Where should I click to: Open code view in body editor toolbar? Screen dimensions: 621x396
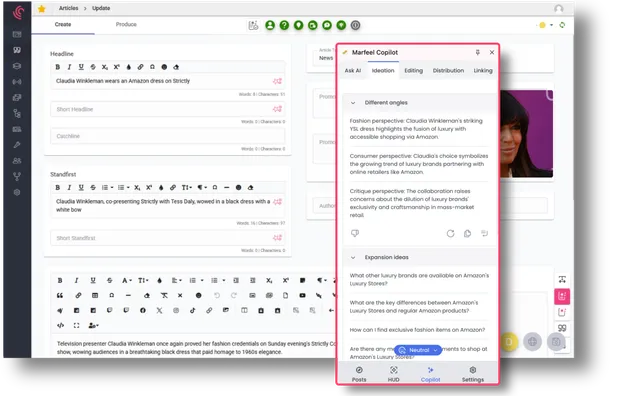pyautogui.click(x=60, y=326)
